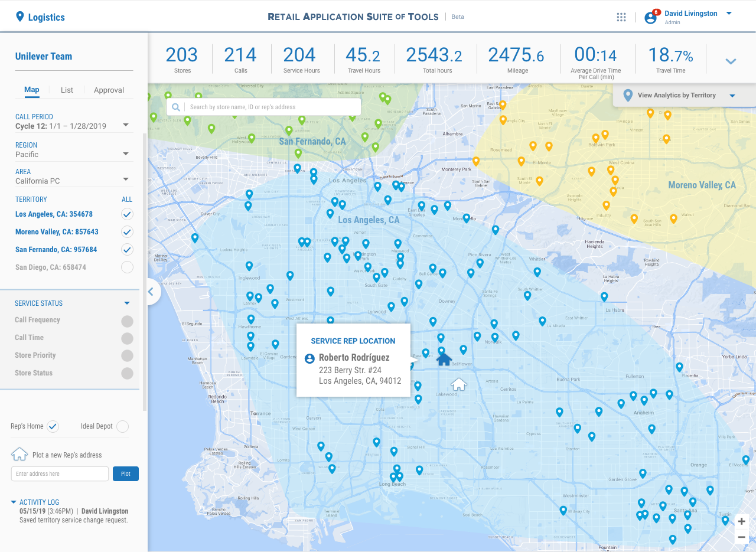This screenshot has width=756, height=552.
Task: Collapse the left sidebar panel
Action: pos(151,292)
